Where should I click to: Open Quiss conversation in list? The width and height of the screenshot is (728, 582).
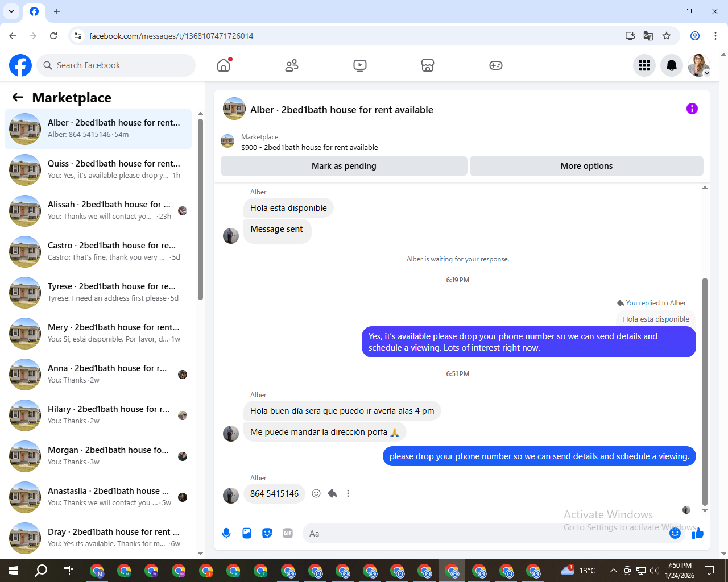(x=98, y=170)
